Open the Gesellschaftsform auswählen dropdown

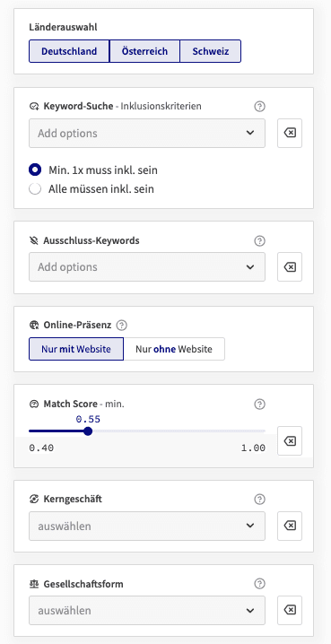coord(147,610)
